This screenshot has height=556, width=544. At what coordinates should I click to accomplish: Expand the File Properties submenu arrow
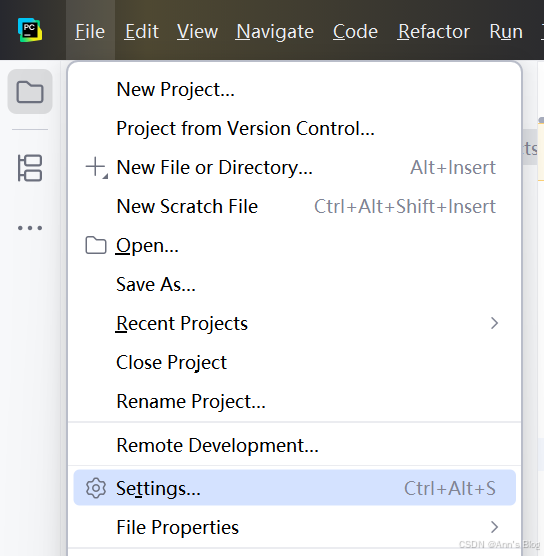pyautogui.click(x=494, y=527)
